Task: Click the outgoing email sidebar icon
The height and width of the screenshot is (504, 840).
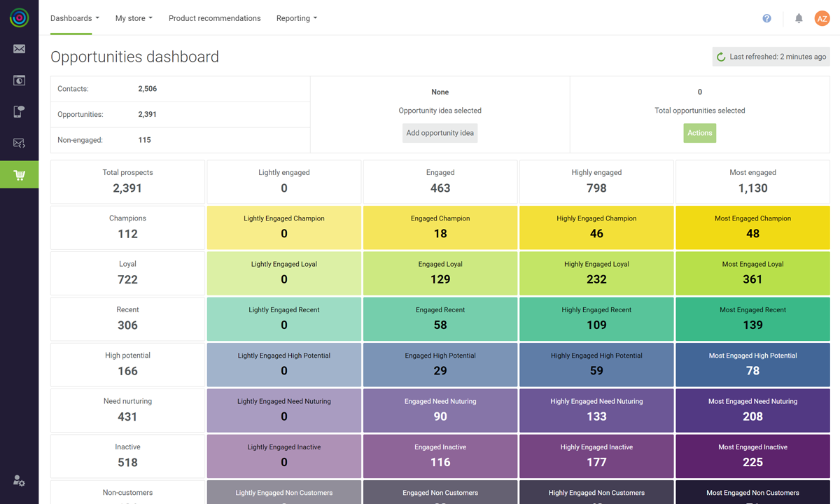Action: (19, 143)
